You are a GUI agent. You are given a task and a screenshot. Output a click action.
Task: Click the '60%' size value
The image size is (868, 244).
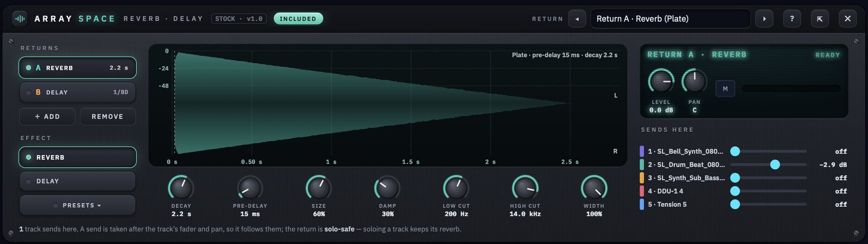(319, 214)
